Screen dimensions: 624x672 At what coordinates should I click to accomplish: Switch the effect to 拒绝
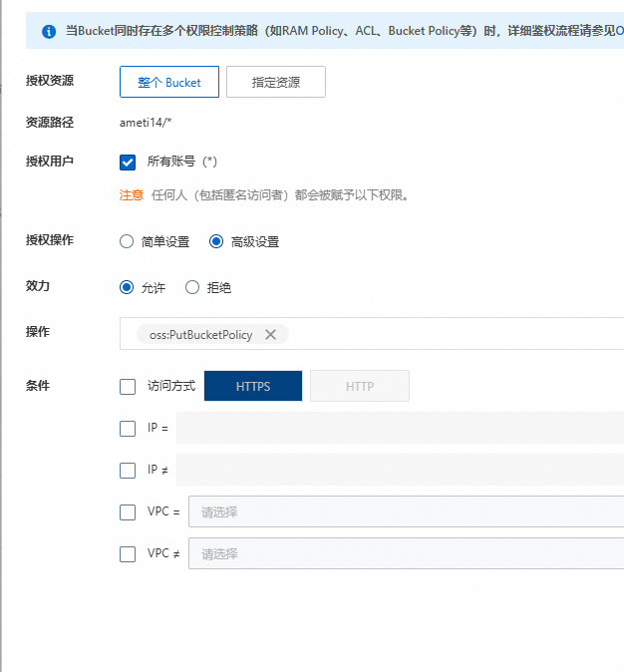(x=192, y=287)
